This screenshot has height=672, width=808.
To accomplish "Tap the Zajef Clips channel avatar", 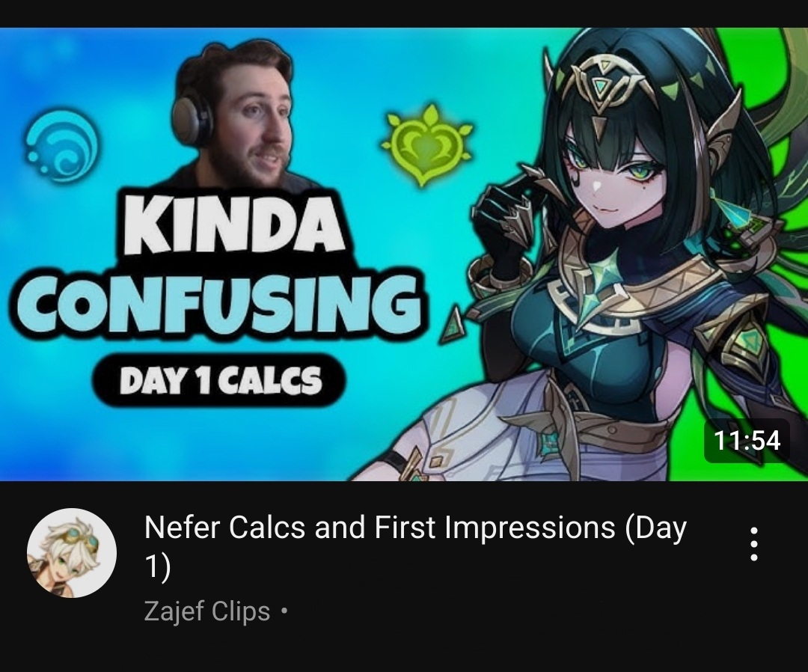I will click(x=72, y=553).
